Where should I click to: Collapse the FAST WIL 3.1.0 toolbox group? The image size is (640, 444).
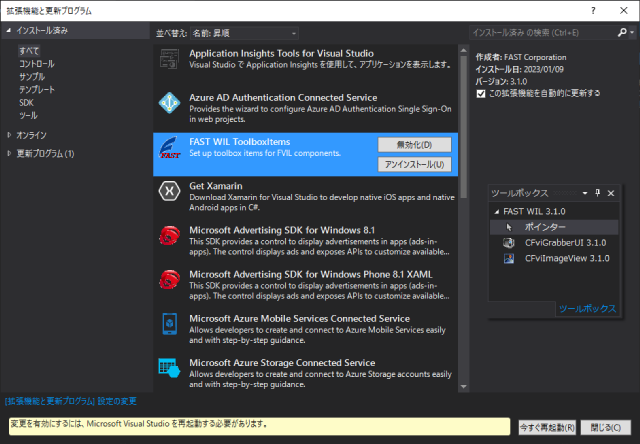(496, 212)
